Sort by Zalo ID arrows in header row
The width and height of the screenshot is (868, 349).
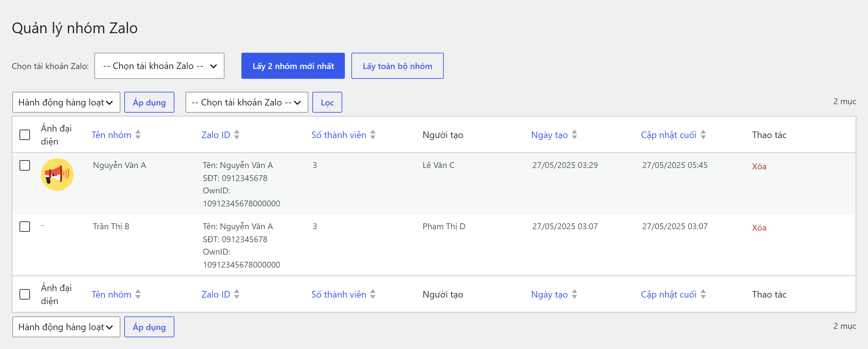coord(237,134)
